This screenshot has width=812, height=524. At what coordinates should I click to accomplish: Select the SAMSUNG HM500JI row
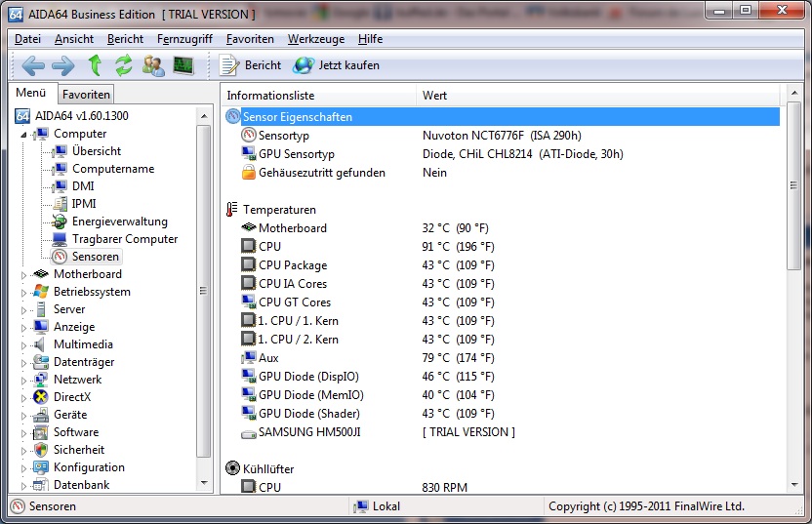click(502, 432)
